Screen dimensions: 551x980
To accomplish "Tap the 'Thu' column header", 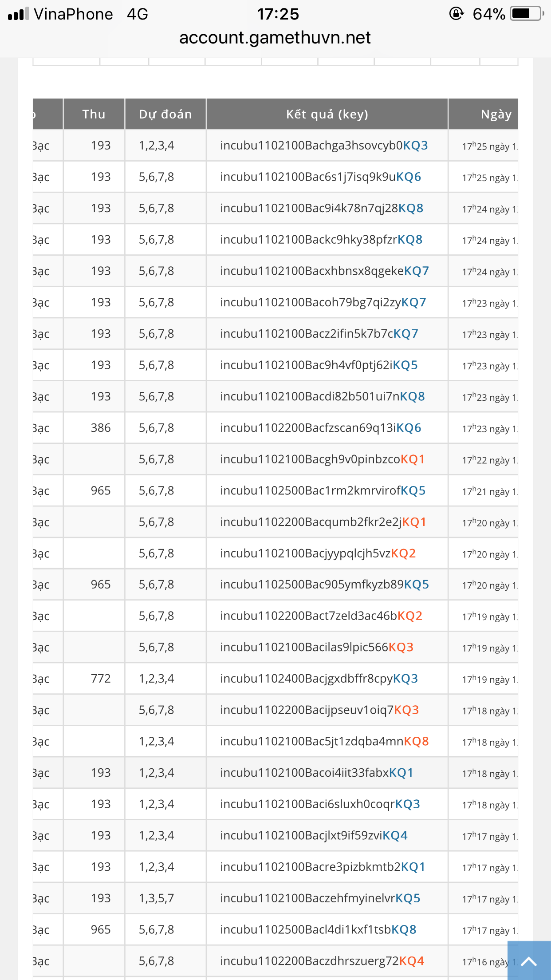I will coord(94,115).
